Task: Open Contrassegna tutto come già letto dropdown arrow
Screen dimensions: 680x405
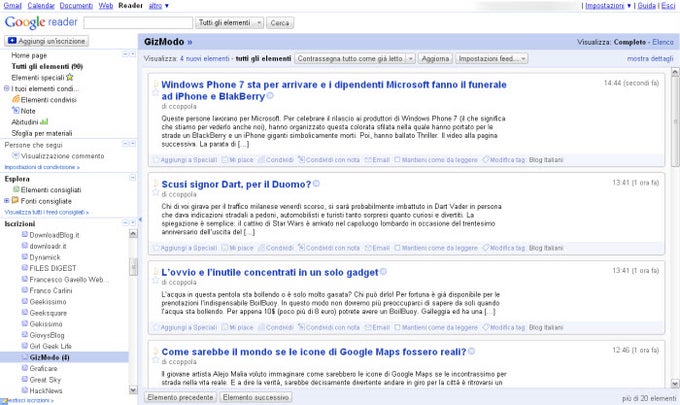Action: [411, 59]
